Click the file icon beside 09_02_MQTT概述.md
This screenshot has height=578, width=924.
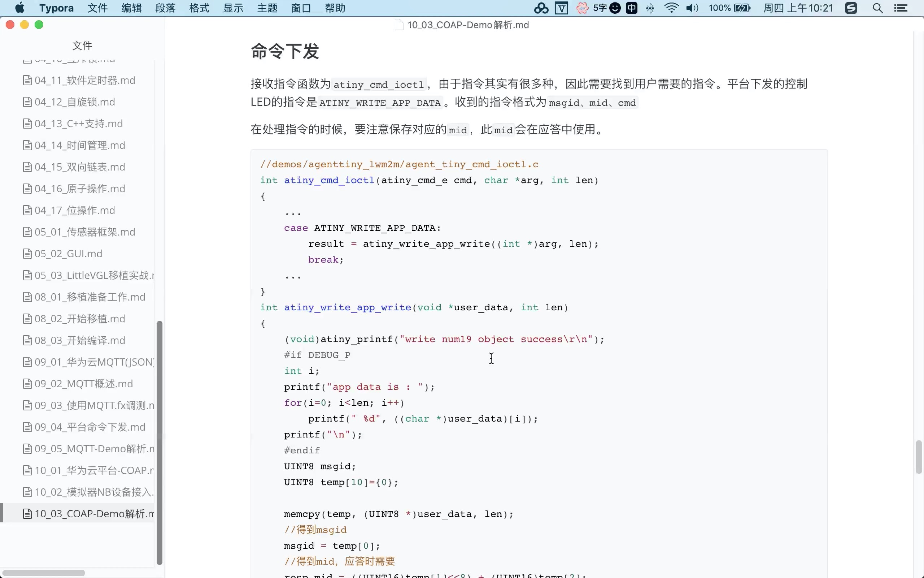tap(27, 384)
